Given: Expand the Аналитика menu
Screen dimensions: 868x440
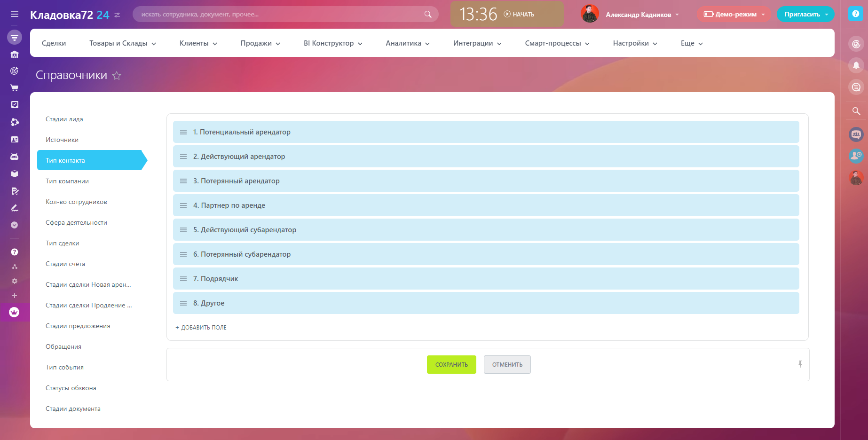Looking at the screenshot, I should click(x=408, y=43).
